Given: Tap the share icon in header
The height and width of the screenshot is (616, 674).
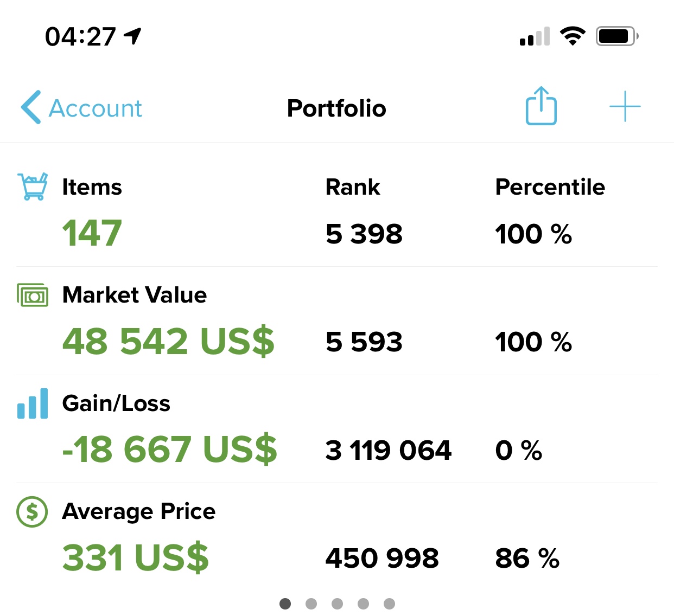Looking at the screenshot, I should tap(541, 106).
